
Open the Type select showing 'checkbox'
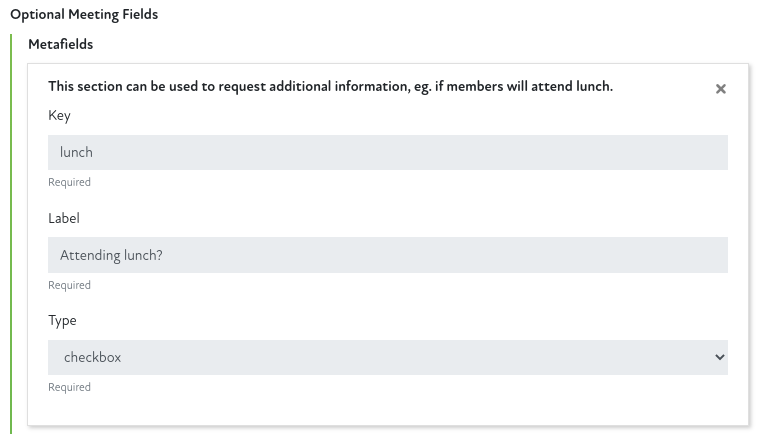387,357
